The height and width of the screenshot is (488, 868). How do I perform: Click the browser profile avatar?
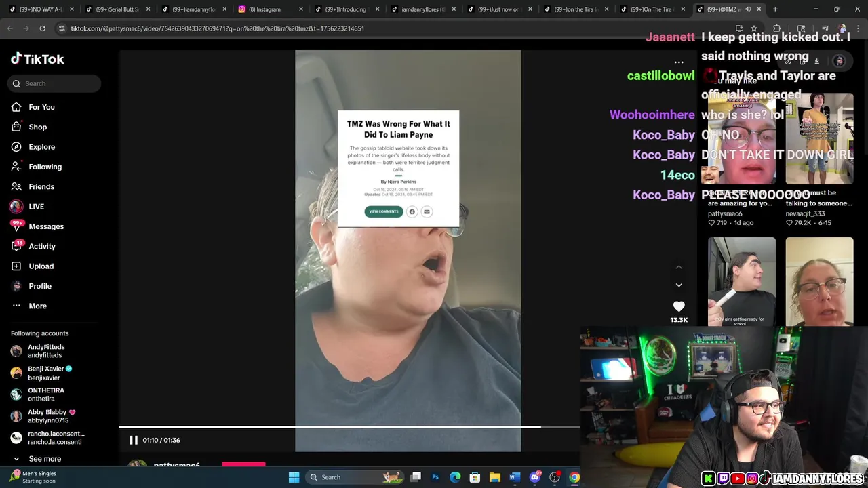(x=842, y=28)
